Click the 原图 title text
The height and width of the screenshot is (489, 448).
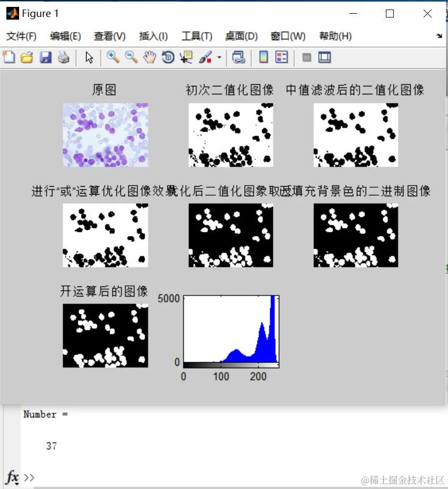point(104,90)
